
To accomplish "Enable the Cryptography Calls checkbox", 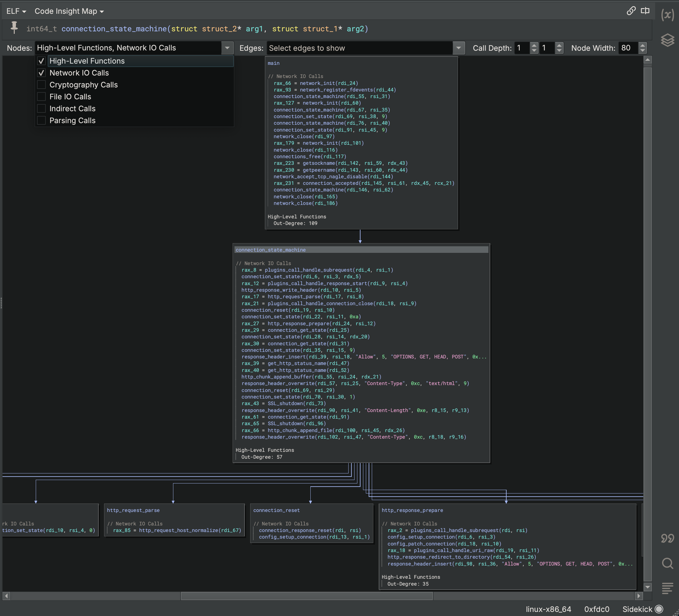I will [x=41, y=85].
